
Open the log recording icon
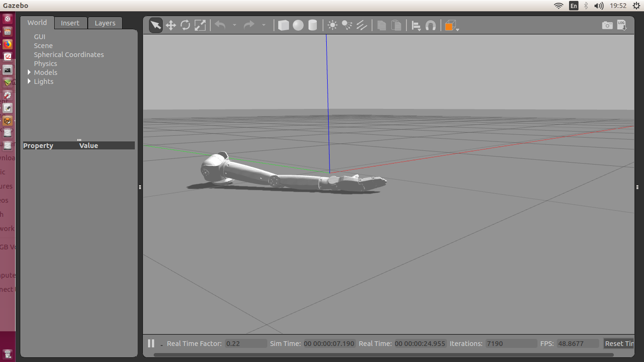click(x=622, y=25)
